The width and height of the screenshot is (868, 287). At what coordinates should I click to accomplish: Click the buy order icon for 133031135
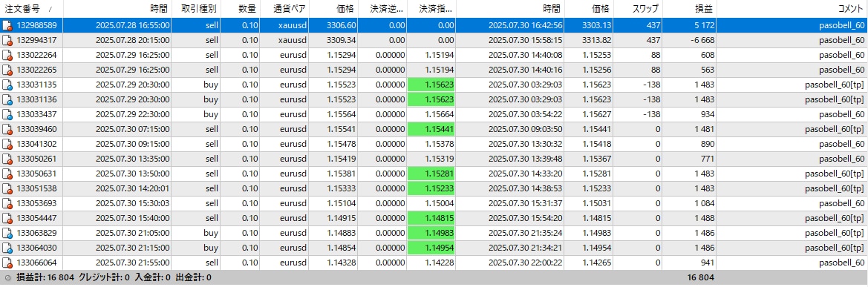click(x=7, y=85)
